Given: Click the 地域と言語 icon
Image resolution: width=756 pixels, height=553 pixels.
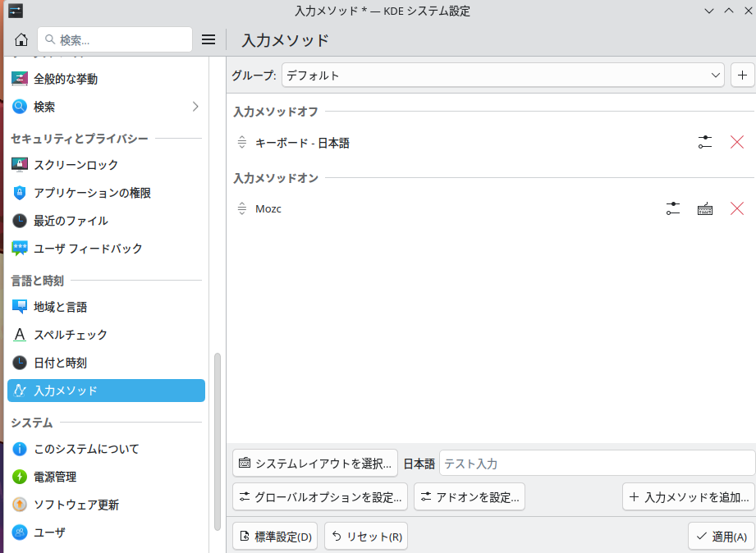Looking at the screenshot, I should tap(19, 307).
